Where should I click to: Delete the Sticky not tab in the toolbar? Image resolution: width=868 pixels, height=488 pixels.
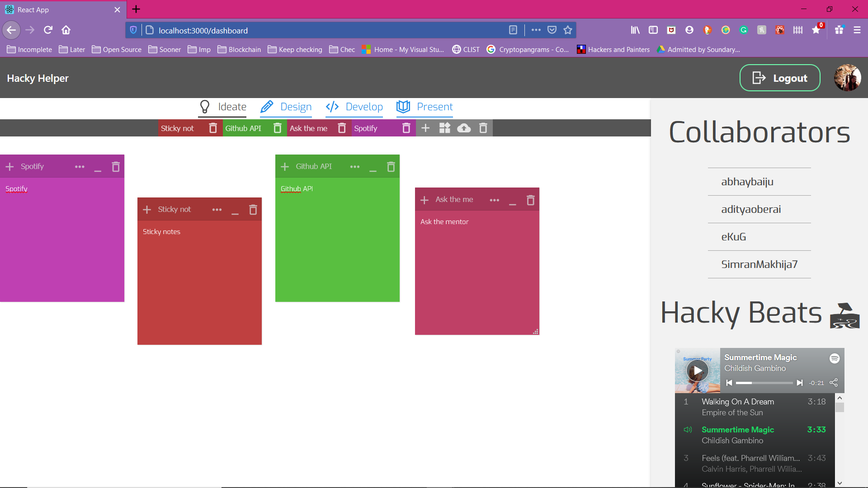point(213,128)
